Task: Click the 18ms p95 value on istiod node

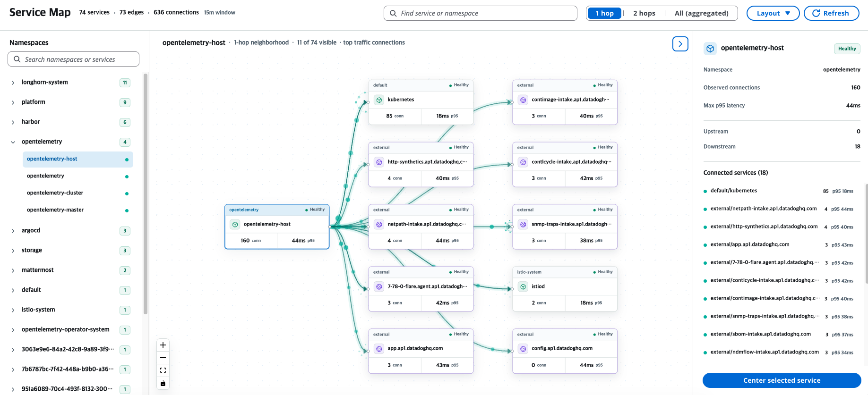Action: (591, 303)
